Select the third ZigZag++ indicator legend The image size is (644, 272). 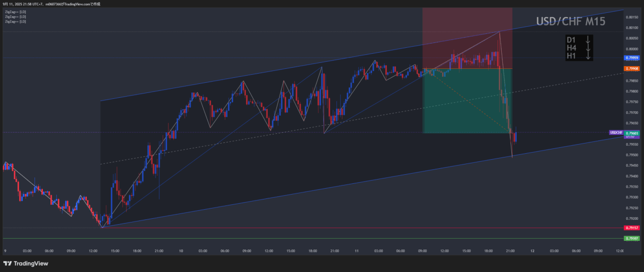pyautogui.click(x=15, y=22)
